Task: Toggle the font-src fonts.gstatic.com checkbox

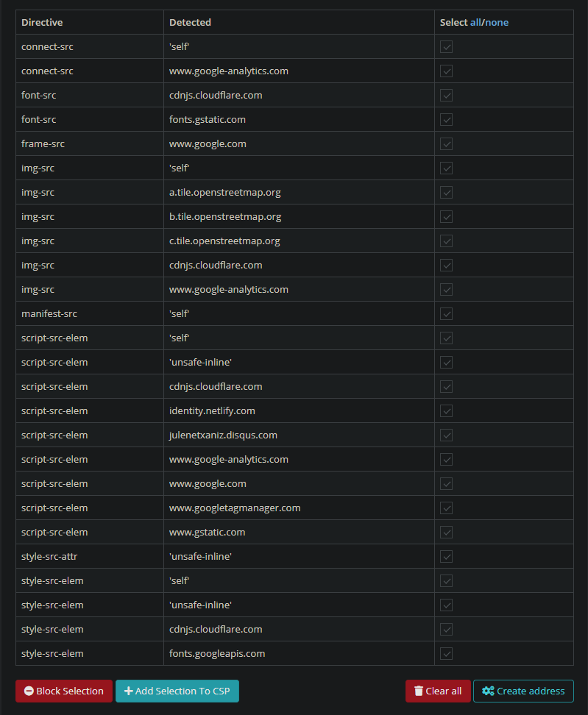Action: click(x=446, y=119)
